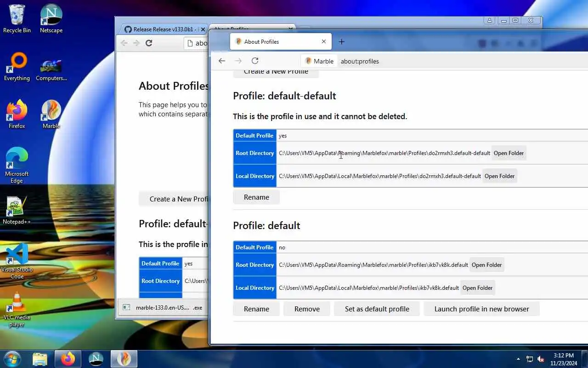The image size is (588, 368).
Task: Click Launch profile in new browser
Action: (x=481, y=309)
